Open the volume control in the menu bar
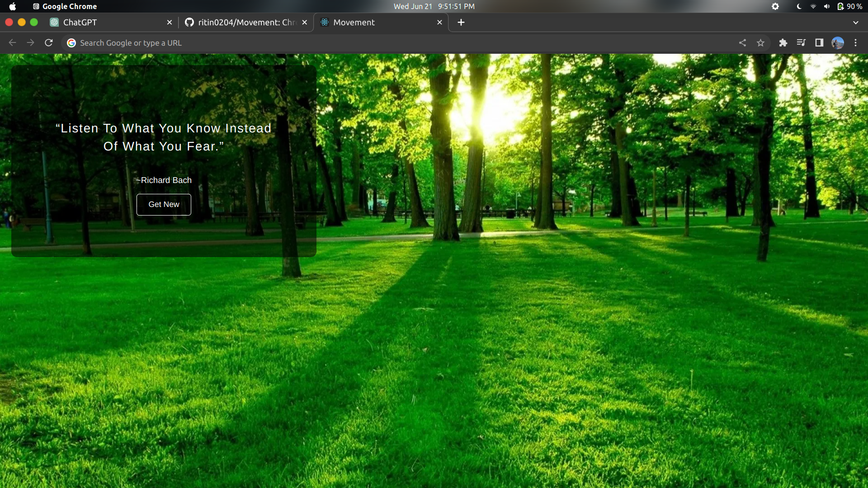Image resolution: width=868 pixels, height=488 pixels. [826, 6]
